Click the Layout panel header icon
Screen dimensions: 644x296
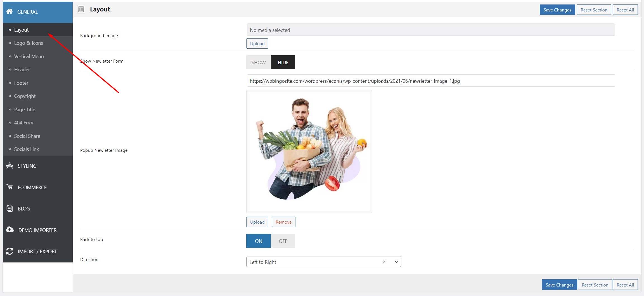[81, 10]
